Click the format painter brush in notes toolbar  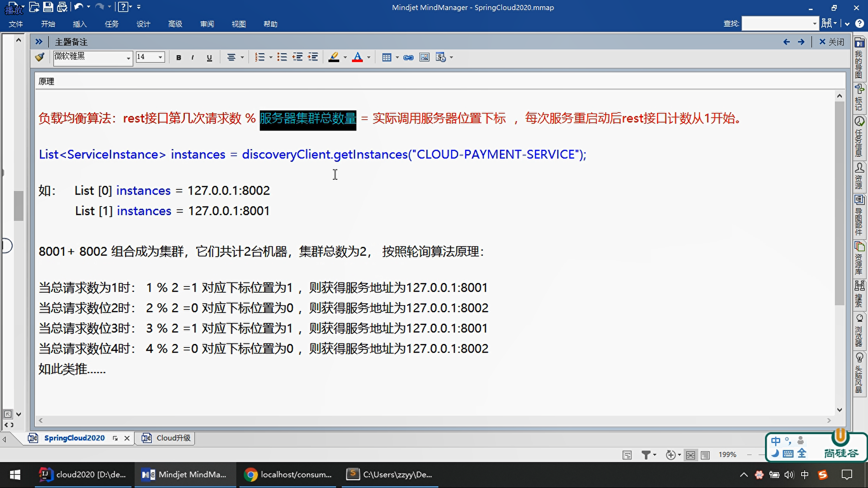(40, 57)
